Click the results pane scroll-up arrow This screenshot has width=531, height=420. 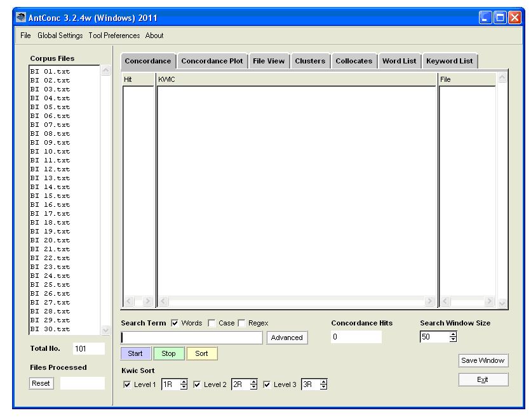[502, 78]
